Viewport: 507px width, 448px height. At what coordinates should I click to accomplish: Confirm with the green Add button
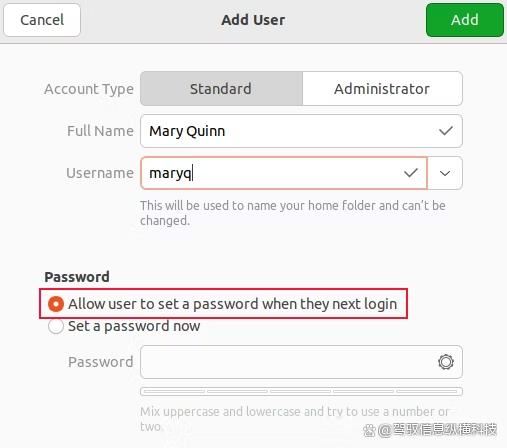click(465, 20)
